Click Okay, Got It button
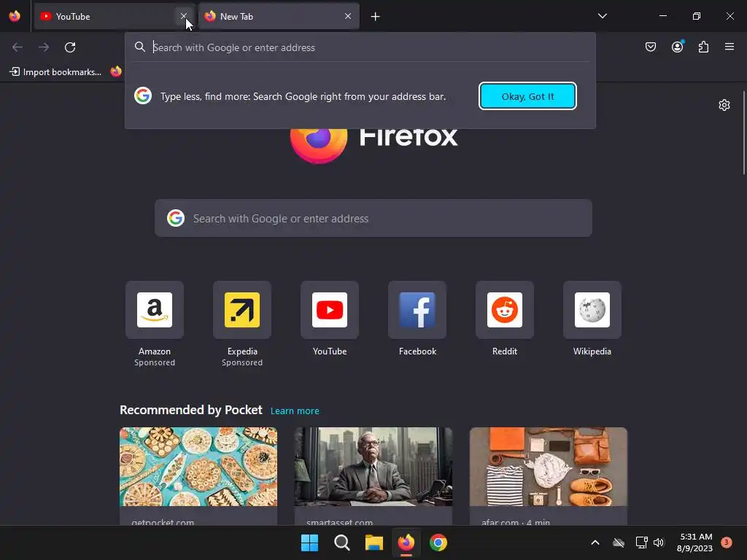Screen dimensions: 747x560 click(527, 96)
